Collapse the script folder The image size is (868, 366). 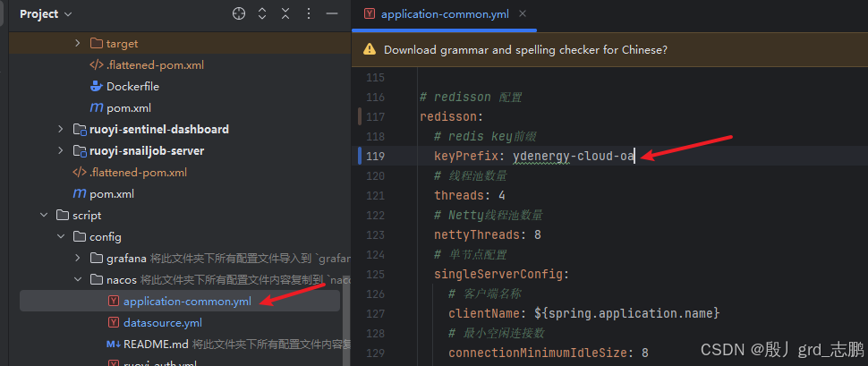pos(44,216)
